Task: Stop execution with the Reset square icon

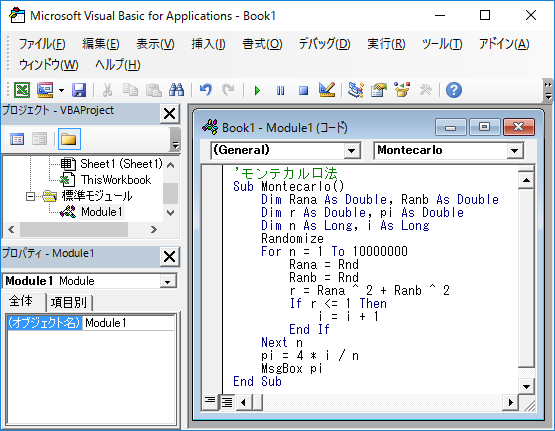Action: 303,91
